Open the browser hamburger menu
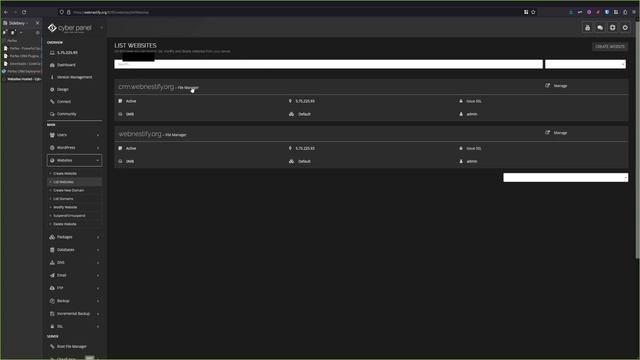Viewport: 640px width, 360px height. [634, 12]
